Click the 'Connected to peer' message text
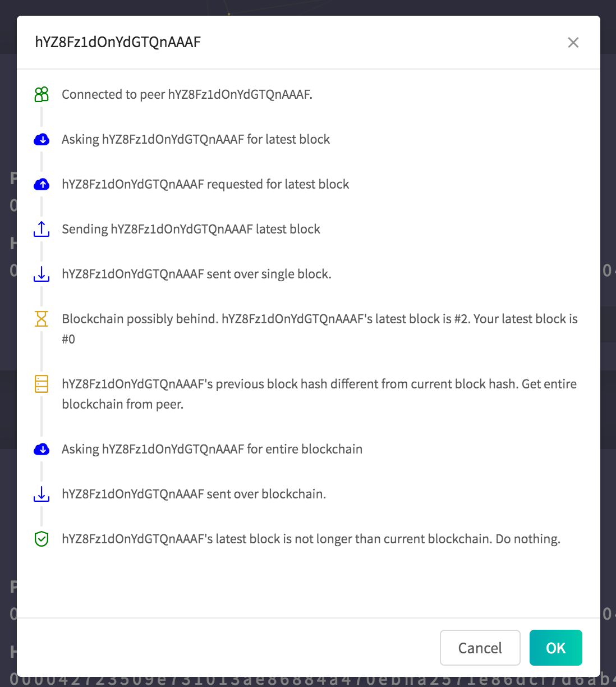616x687 pixels. pyautogui.click(x=187, y=94)
